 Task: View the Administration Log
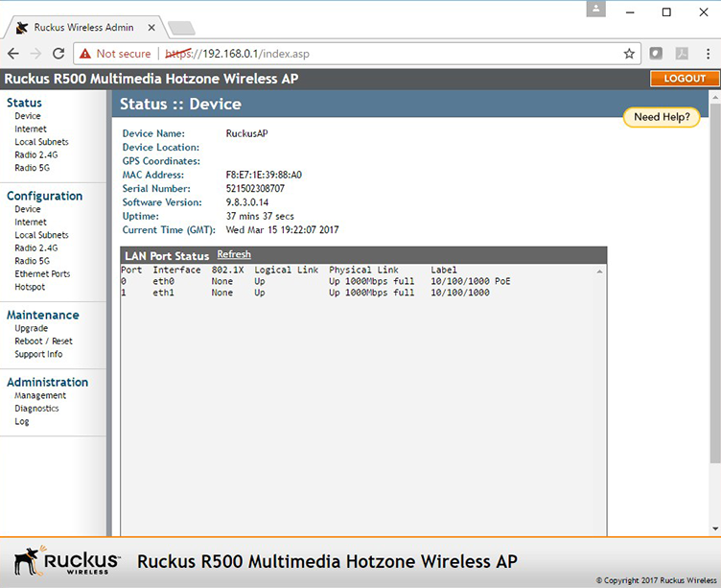tap(22, 421)
